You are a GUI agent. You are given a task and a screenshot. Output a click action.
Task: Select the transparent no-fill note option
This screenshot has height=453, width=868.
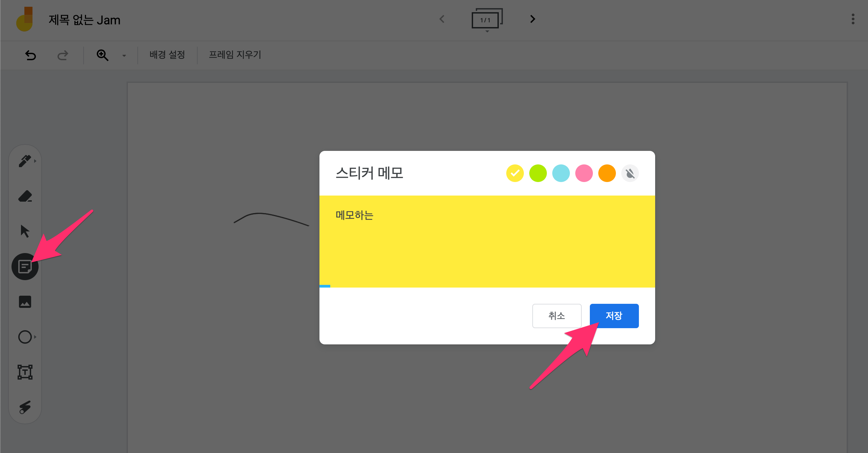tap(630, 173)
